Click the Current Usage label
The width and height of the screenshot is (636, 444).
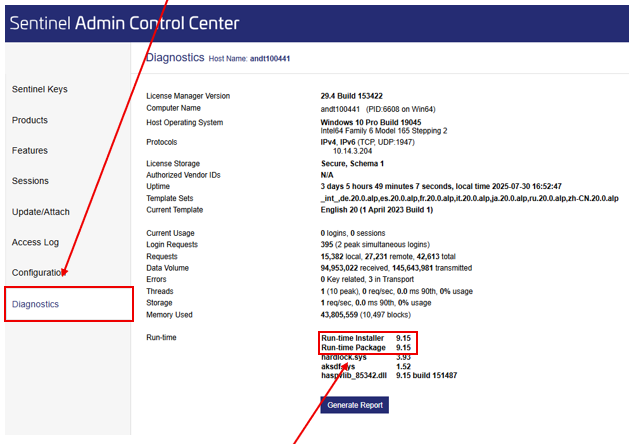tap(170, 233)
